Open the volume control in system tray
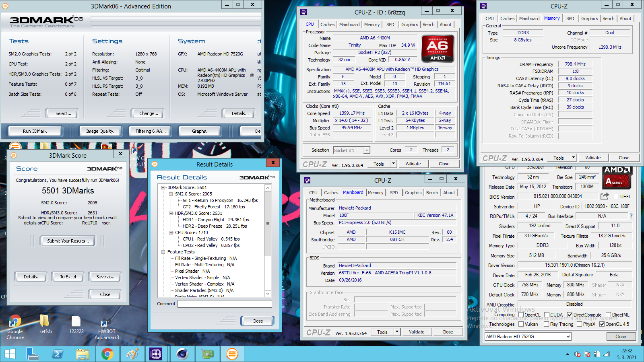 click(x=577, y=354)
